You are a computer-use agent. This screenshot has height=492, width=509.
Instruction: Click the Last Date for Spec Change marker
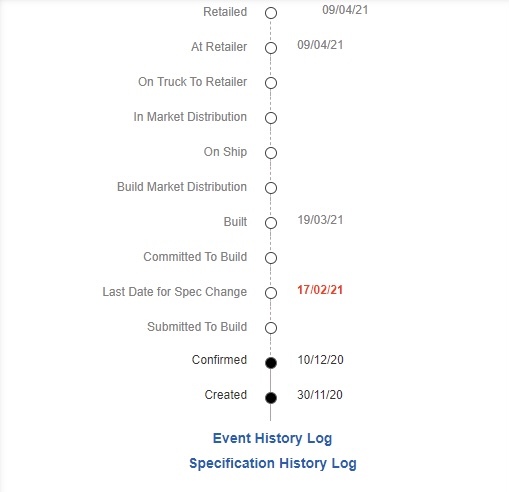click(x=271, y=293)
